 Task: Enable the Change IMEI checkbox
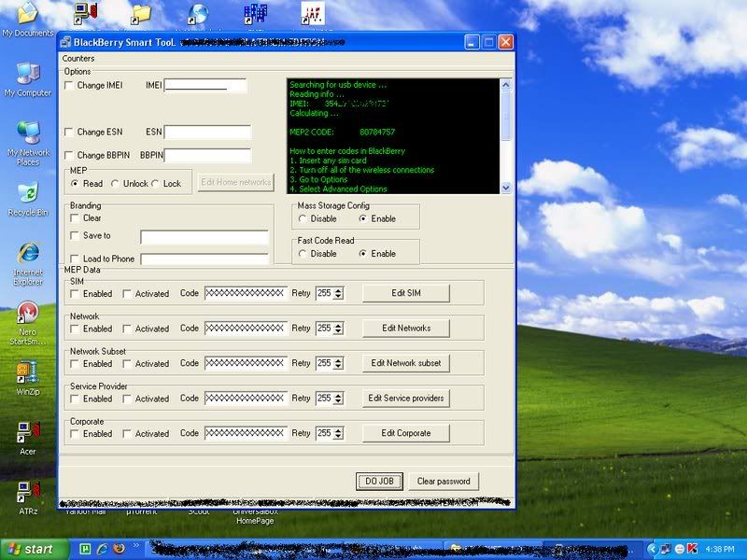click(69, 85)
